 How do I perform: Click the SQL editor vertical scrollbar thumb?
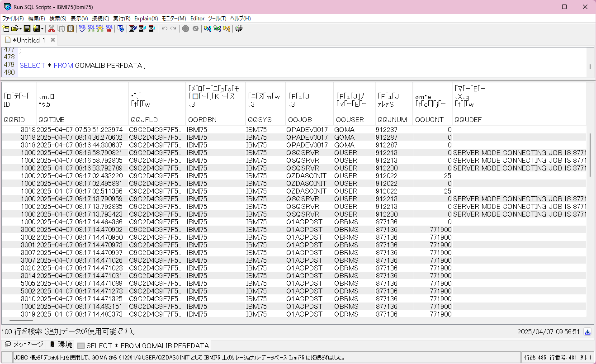click(x=590, y=66)
